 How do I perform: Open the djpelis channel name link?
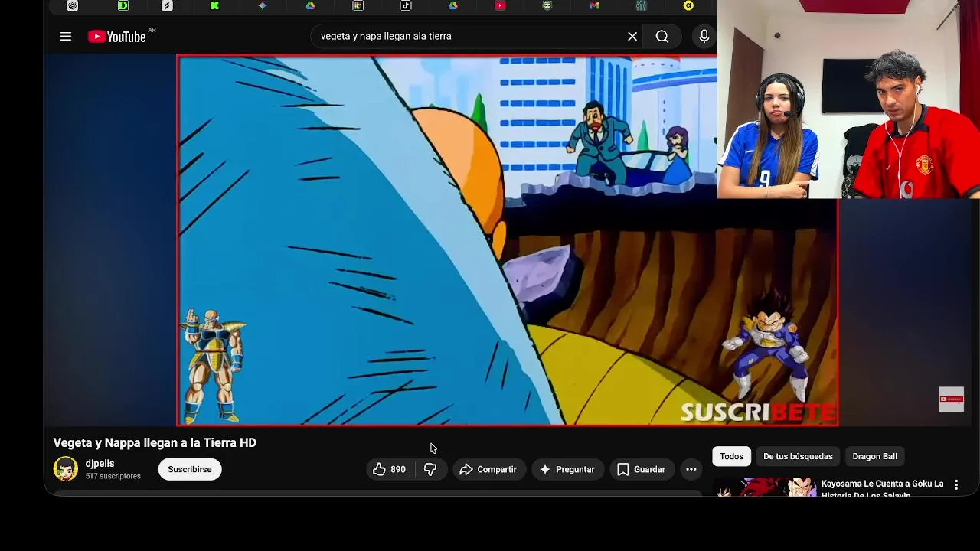pos(100,463)
